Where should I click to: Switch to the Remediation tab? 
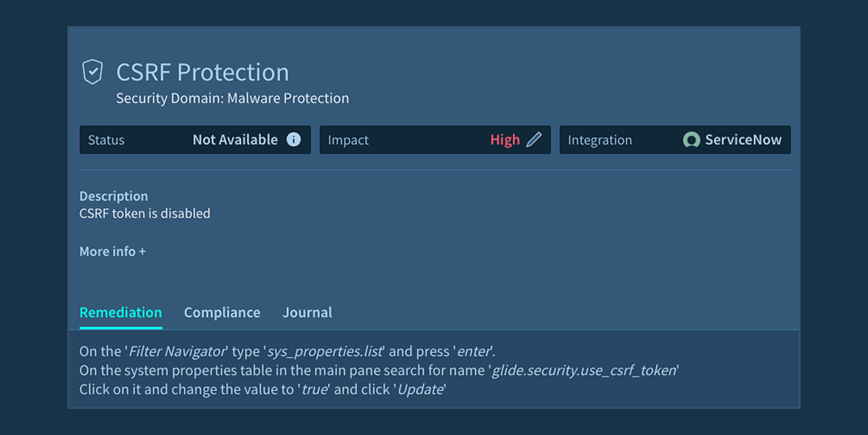(121, 313)
